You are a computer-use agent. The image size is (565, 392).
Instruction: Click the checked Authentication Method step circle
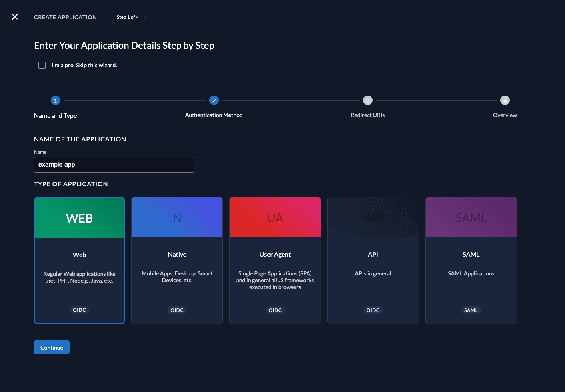point(214,100)
